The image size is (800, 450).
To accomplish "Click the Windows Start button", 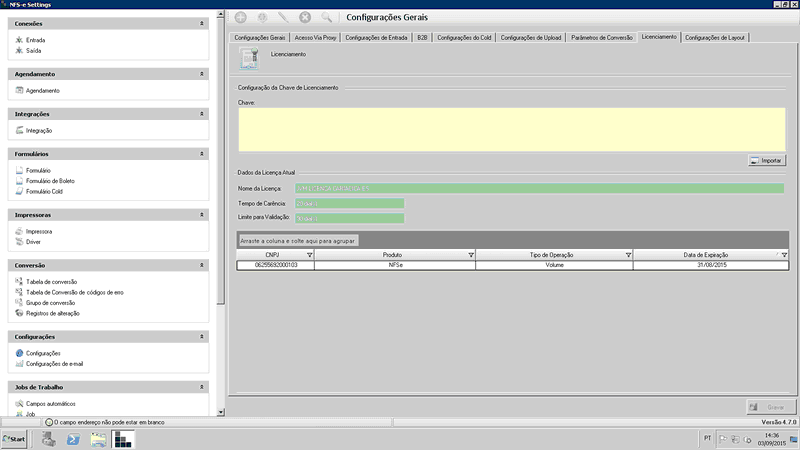I will pyautogui.click(x=14, y=439).
